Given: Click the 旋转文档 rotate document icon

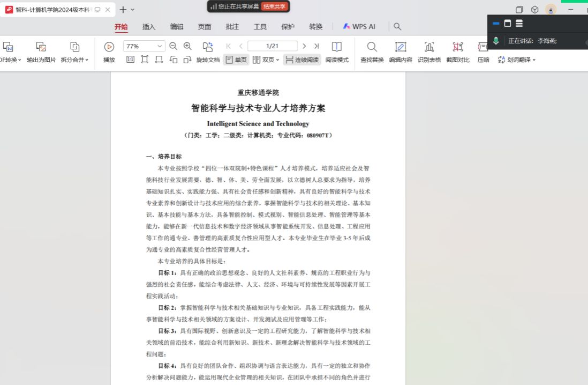Looking at the screenshot, I should [x=208, y=47].
